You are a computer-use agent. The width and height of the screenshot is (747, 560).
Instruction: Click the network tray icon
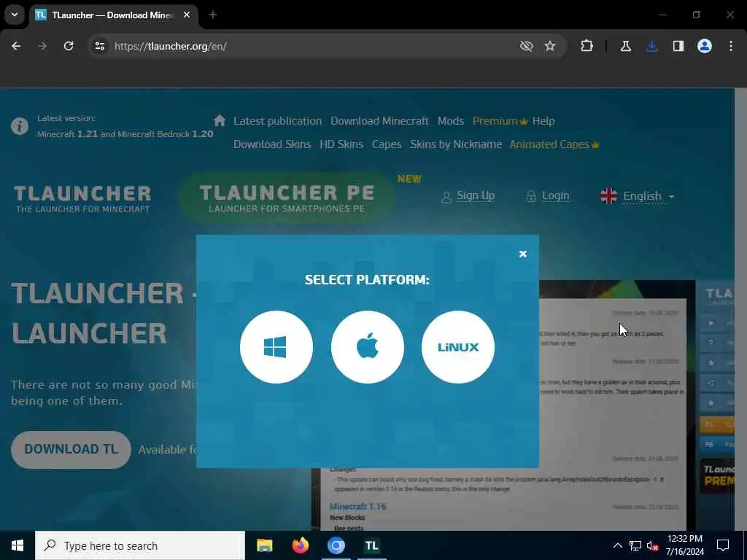tap(635, 546)
